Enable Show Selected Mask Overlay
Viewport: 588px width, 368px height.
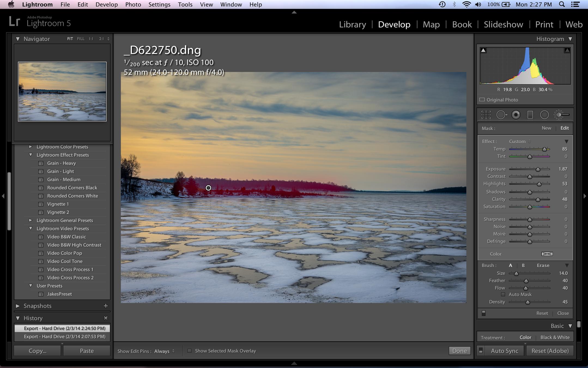189,351
